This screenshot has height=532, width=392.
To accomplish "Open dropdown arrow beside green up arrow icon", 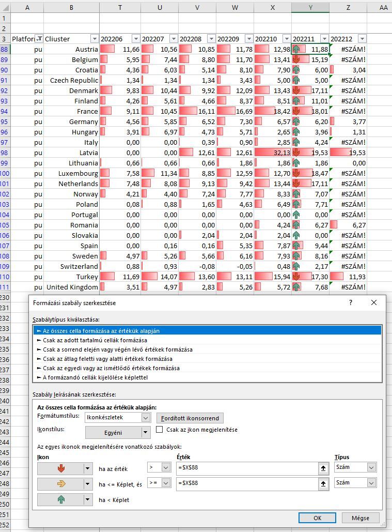I will pos(87,499).
